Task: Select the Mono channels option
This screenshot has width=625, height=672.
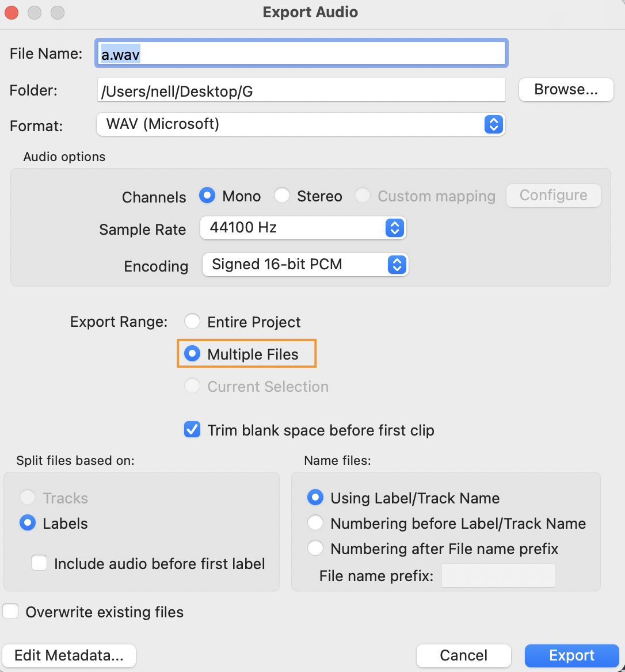Action: [x=207, y=196]
